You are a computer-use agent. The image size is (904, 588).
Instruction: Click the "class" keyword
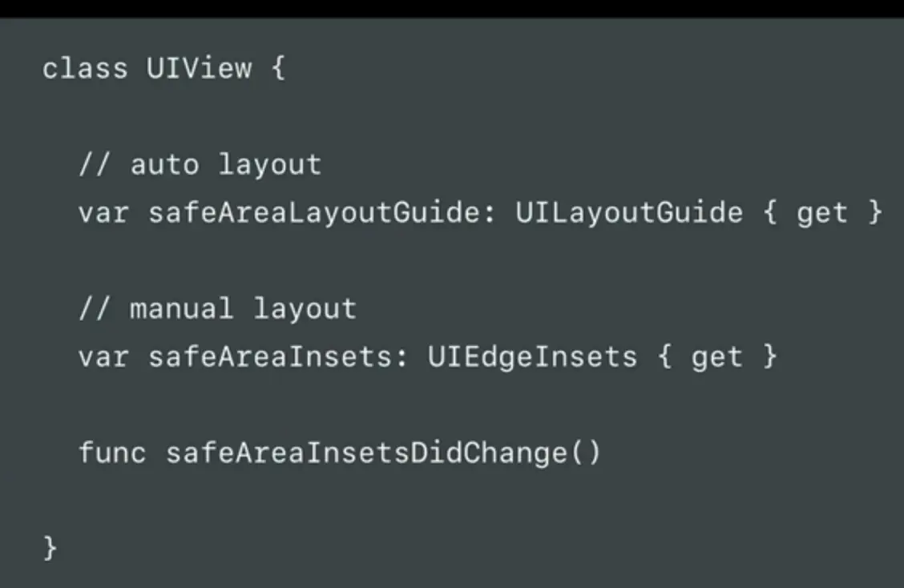(85, 68)
